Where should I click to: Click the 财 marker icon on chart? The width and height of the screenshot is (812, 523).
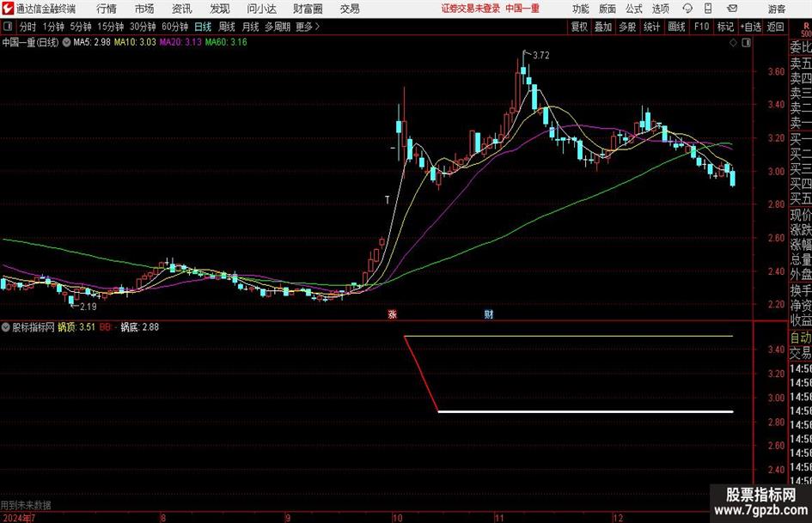488,313
